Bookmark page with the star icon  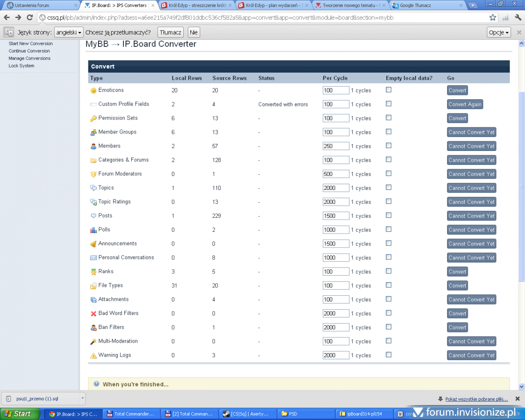click(x=493, y=17)
